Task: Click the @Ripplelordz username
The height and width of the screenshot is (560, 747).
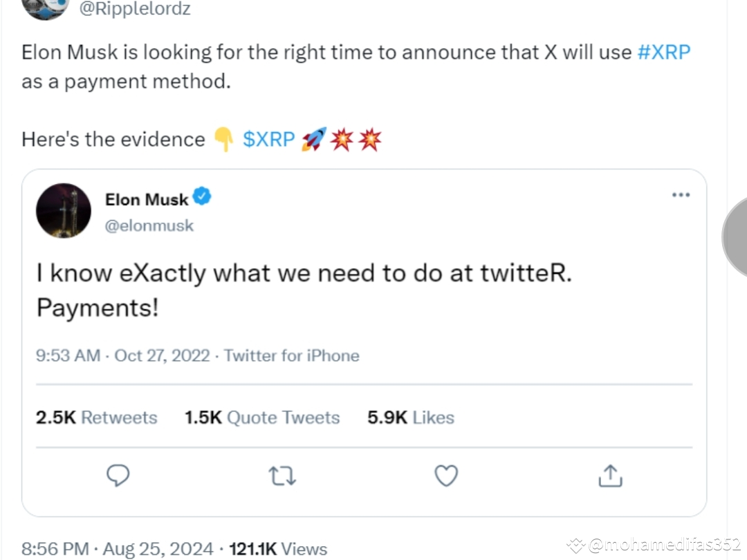Action: 135,9
